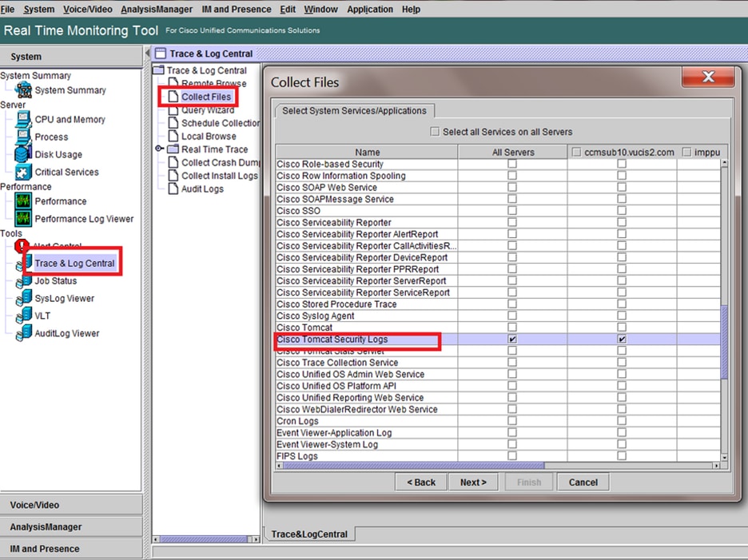
Task: Click the SysLog Viewer icon
Action: point(24,299)
